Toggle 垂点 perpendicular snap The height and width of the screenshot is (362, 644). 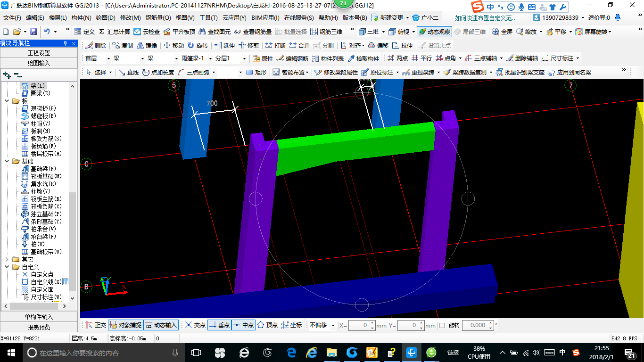(219, 325)
